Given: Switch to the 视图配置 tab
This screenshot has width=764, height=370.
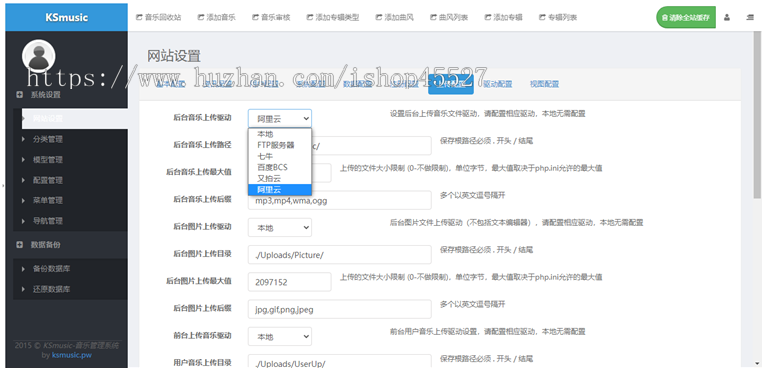Looking at the screenshot, I should click(x=544, y=84).
